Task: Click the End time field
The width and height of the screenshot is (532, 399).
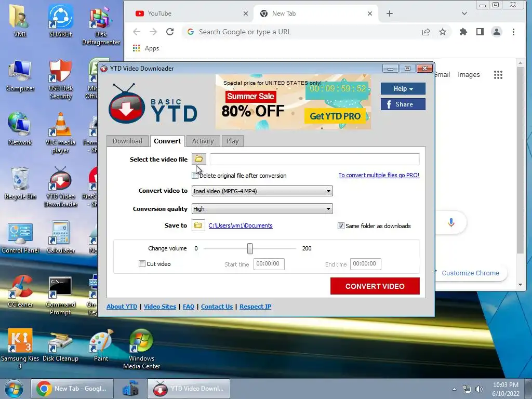Action: pos(365,264)
